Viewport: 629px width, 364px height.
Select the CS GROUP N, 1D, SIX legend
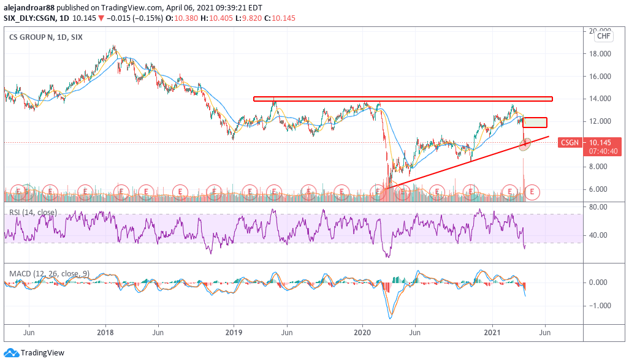point(46,37)
